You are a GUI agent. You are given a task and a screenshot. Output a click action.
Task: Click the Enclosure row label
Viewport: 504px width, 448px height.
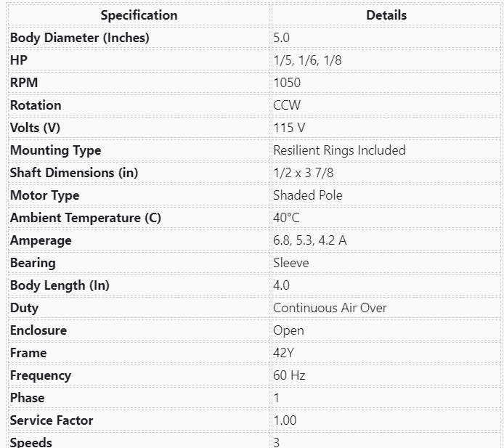(x=38, y=330)
